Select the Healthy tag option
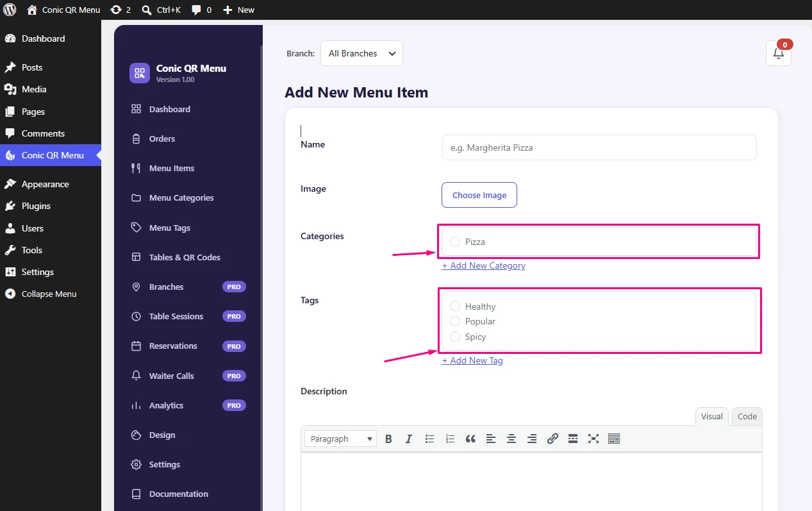Image resolution: width=812 pixels, height=511 pixels. pos(455,306)
